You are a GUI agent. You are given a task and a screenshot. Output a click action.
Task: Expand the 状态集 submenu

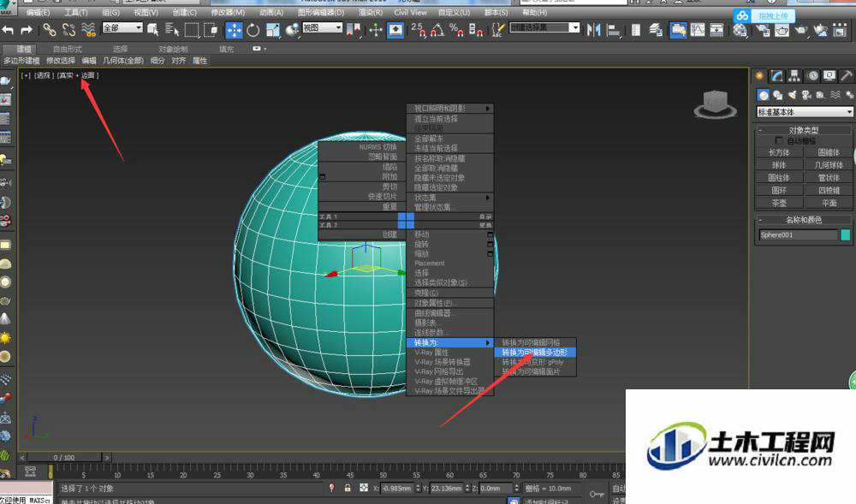point(450,198)
